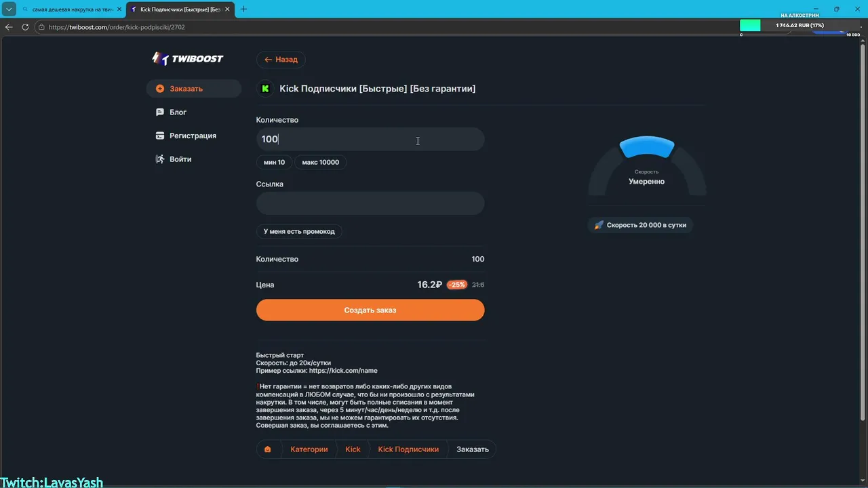Viewport: 868px width, 488px height.
Task: Set quantity with the мин 10 chip
Action: tap(274, 163)
